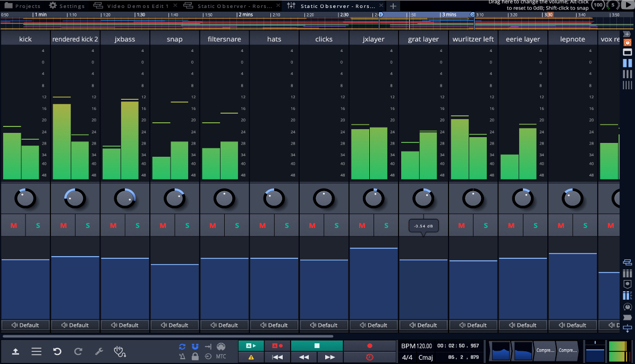Mute the hats track
Screen dimensions: 635x364
263,225
